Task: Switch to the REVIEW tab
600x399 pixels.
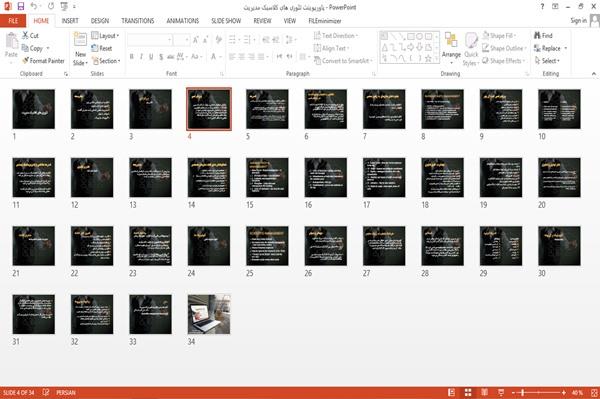Action: 262,21
